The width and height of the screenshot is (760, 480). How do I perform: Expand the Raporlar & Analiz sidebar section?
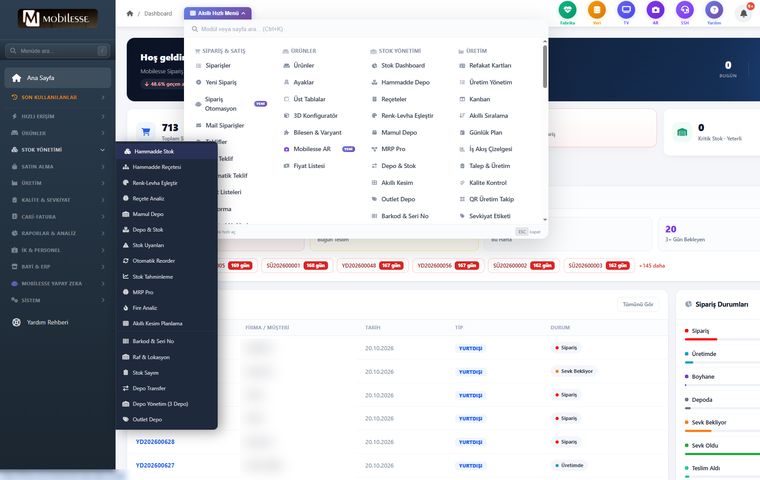[x=58, y=234]
